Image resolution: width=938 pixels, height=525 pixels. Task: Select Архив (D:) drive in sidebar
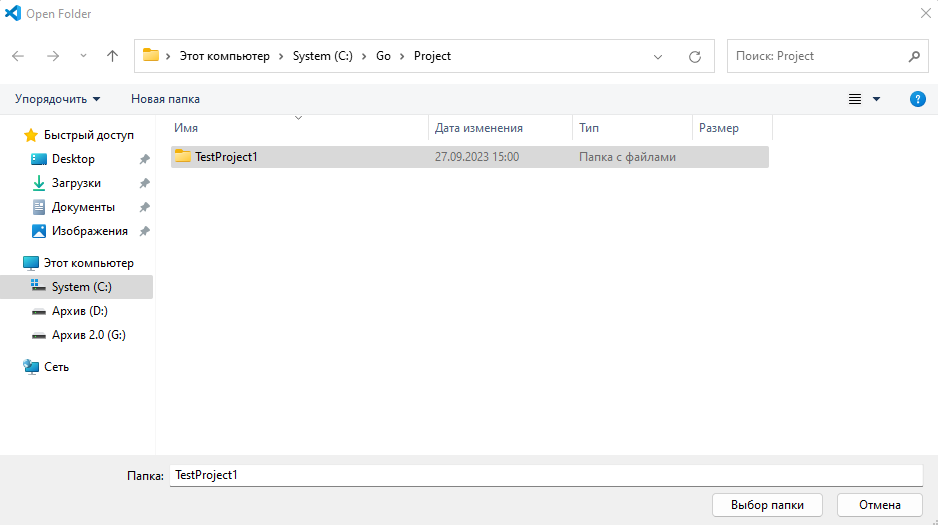79,311
